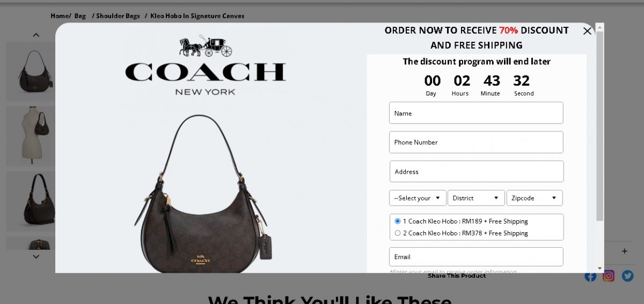Click the thumbnail carousel up arrow
This screenshot has width=644, height=304.
pos(36,35)
